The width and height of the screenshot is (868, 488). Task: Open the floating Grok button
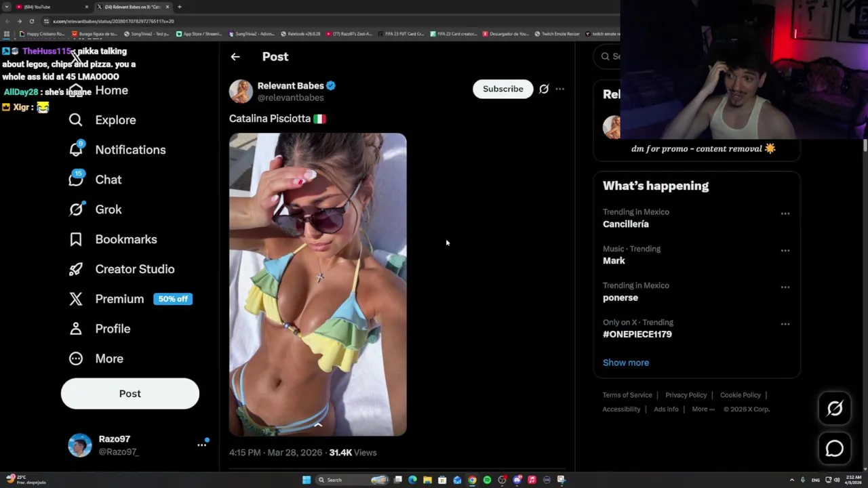[x=835, y=408]
